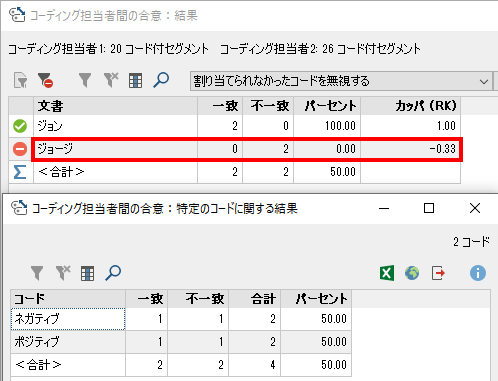Open column selector grid icon in upper toolbar
The image size is (498, 381).
click(135, 81)
